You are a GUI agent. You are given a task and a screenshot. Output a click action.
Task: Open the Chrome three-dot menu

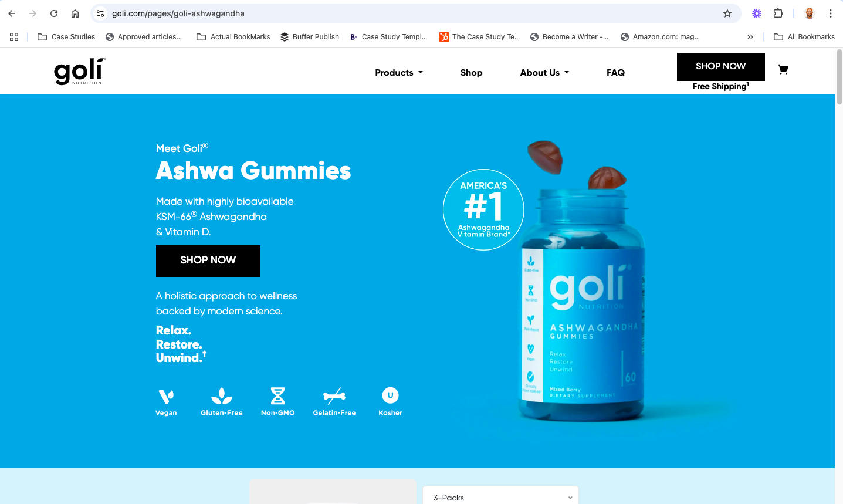[831, 13]
